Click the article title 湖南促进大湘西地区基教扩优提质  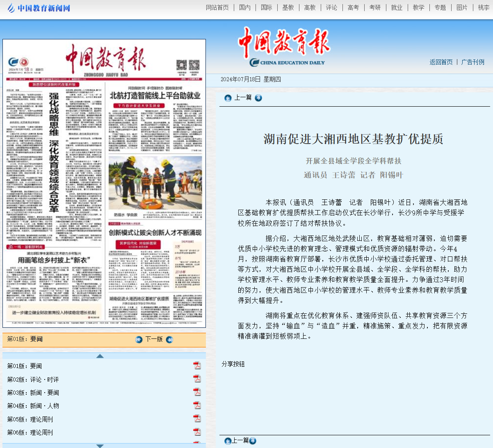[354, 139]
